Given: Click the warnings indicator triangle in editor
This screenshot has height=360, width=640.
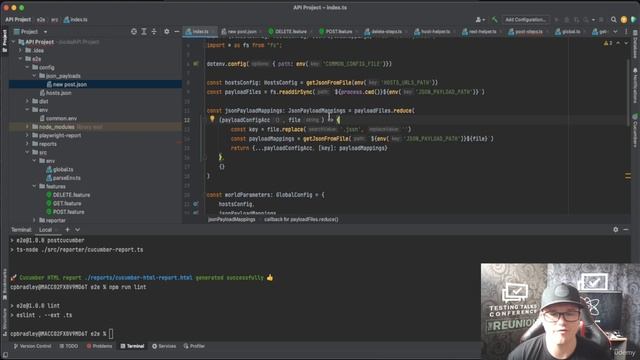Looking at the screenshot, I should [x=607, y=43].
